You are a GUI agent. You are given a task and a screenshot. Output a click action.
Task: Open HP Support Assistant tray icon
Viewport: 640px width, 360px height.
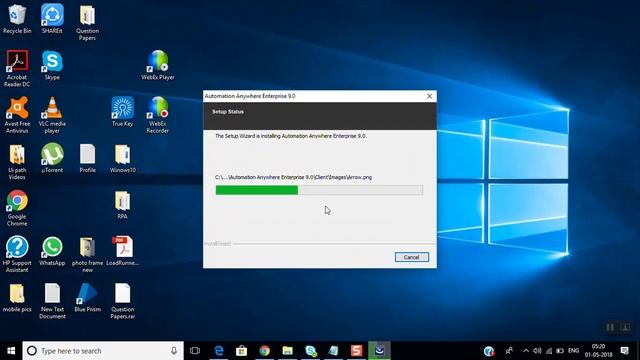click(489, 351)
